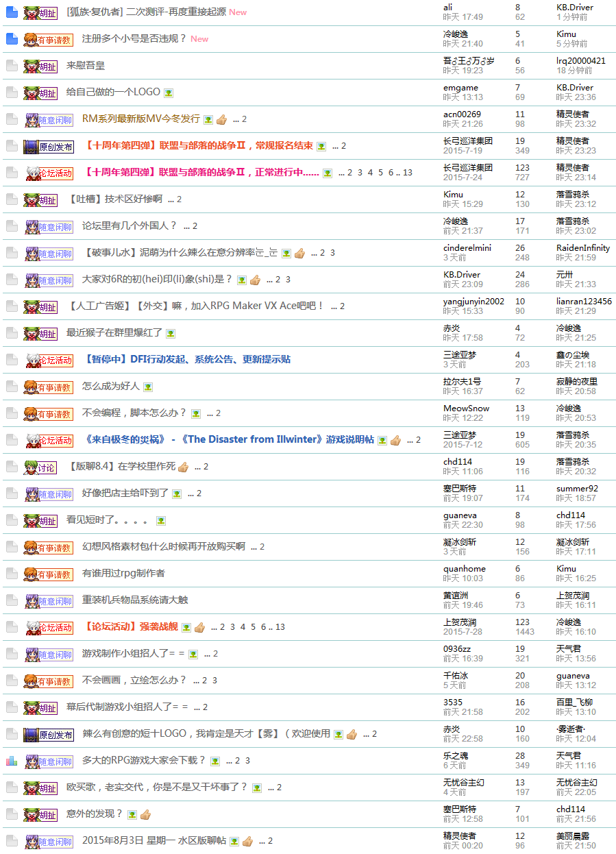The width and height of the screenshot is (616, 854).
Task: View last poster summer92
Action: pyautogui.click(x=577, y=489)
